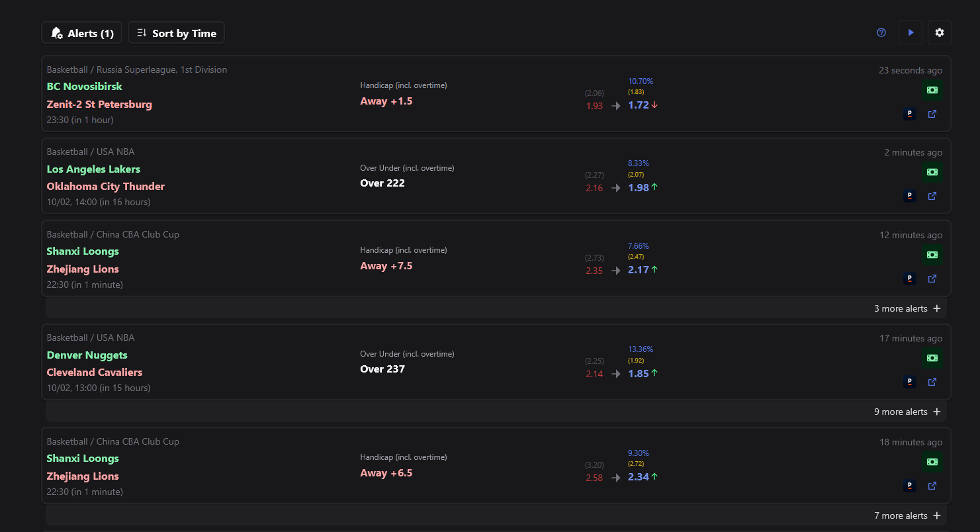The image size is (980, 532).
Task: Open the settings gear icon
Action: (x=939, y=32)
